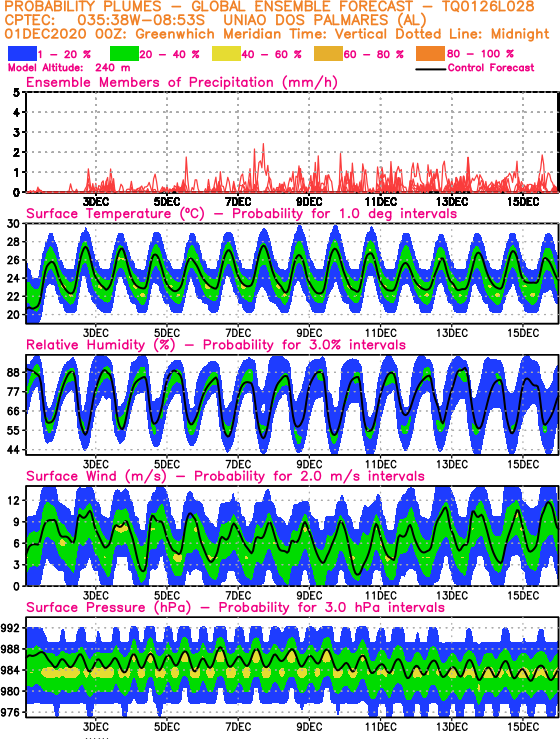Click the orange 80 - 100 % legend swatch

click(430, 54)
